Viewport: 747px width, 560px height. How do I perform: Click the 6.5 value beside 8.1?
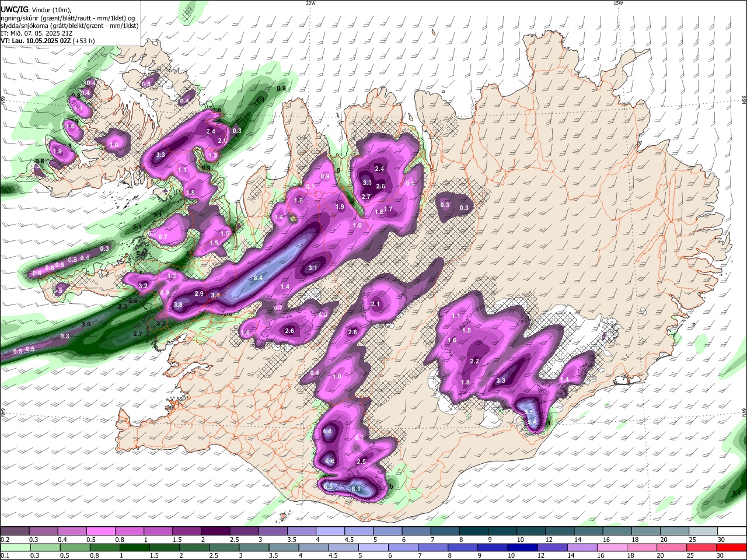click(x=328, y=487)
